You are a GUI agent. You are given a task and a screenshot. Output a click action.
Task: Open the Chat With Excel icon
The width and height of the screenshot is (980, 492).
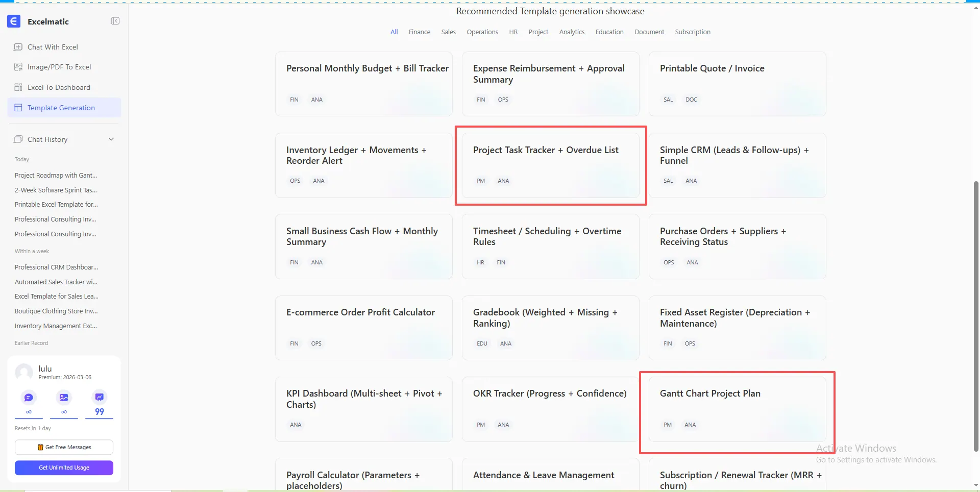(x=18, y=47)
